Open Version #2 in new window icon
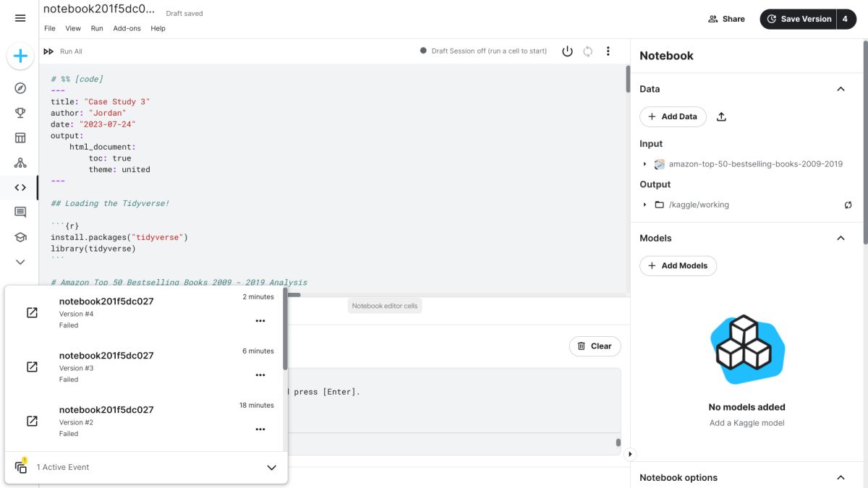 (x=32, y=421)
